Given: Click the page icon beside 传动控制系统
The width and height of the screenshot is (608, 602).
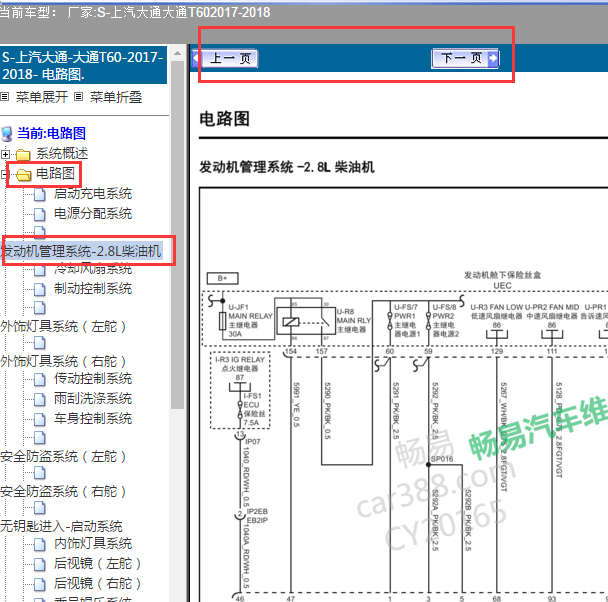Looking at the screenshot, I should (40, 379).
